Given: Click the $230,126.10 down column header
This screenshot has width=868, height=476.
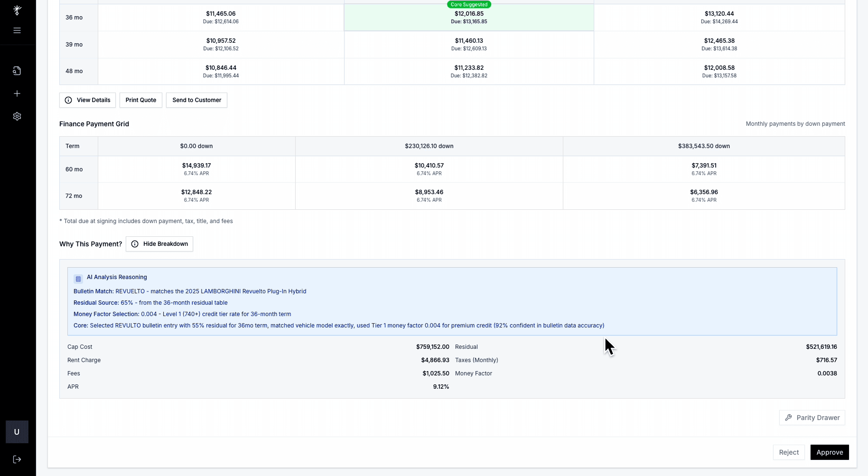Looking at the screenshot, I should click(x=429, y=146).
